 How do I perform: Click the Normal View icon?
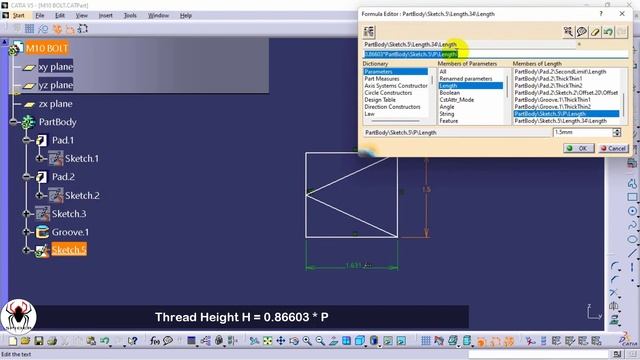click(x=333, y=340)
